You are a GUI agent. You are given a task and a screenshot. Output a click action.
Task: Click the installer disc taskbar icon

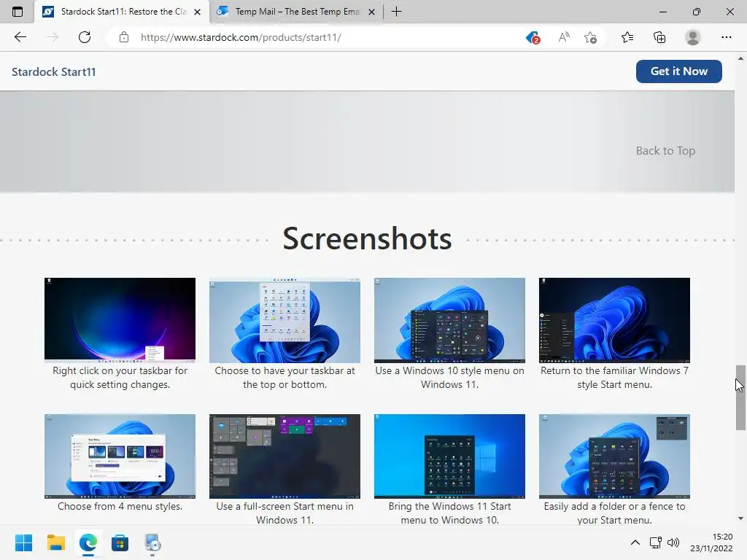(x=152, y=542)
